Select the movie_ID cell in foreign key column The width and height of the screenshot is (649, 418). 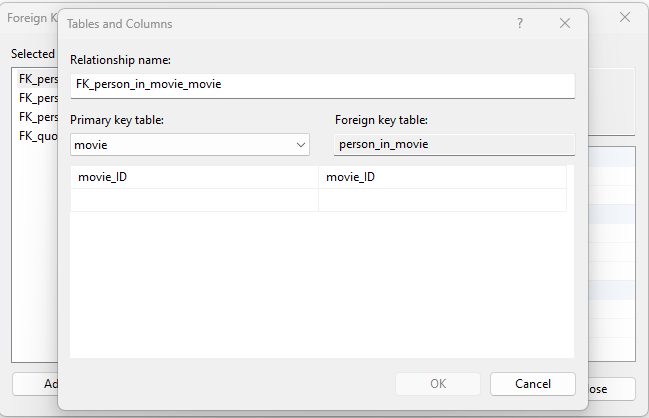pyautogui.click(x=442, y=177)
